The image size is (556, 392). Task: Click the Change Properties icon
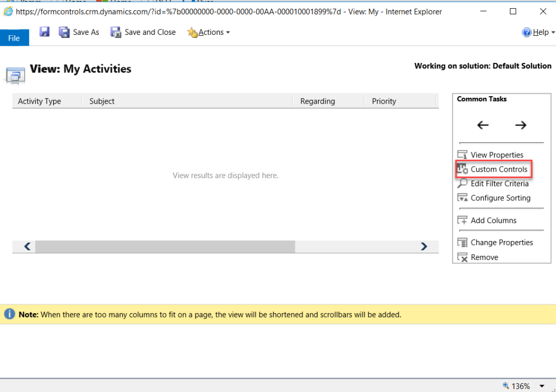[x=463, y=243]
